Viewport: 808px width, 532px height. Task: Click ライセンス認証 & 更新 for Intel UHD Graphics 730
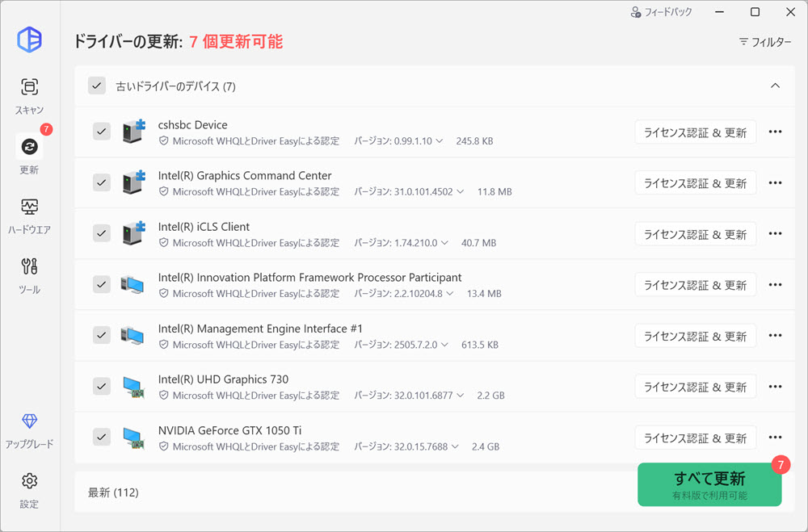click(695, 387)
